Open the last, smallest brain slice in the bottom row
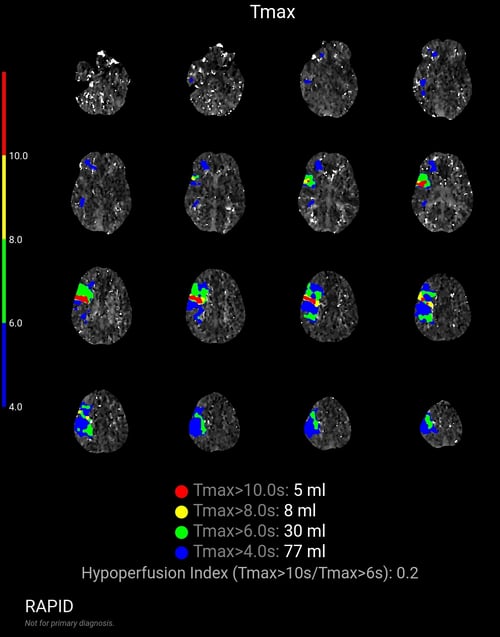The width and height of the screenshot is (500, 637). (x=441, y=424)
